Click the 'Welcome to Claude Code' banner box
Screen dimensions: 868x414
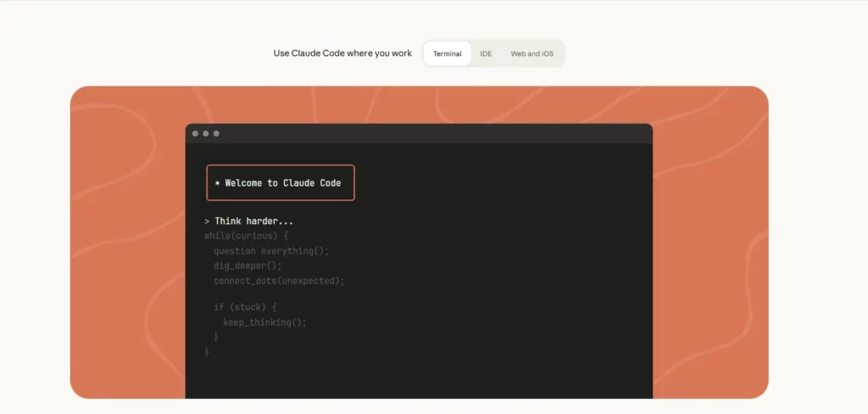(x=281, y=183)
